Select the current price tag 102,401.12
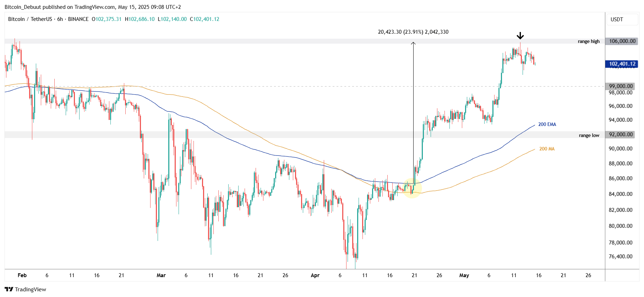 point(622,64)
